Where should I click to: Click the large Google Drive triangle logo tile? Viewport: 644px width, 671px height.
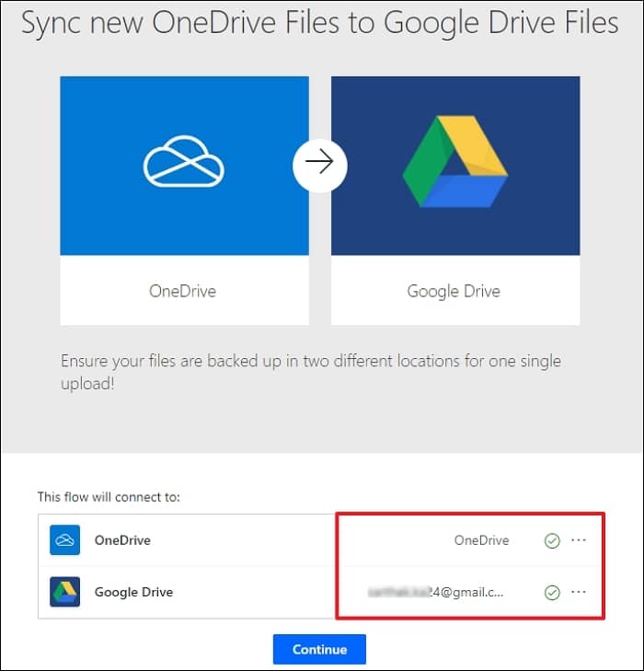click(x=455, y=166)
